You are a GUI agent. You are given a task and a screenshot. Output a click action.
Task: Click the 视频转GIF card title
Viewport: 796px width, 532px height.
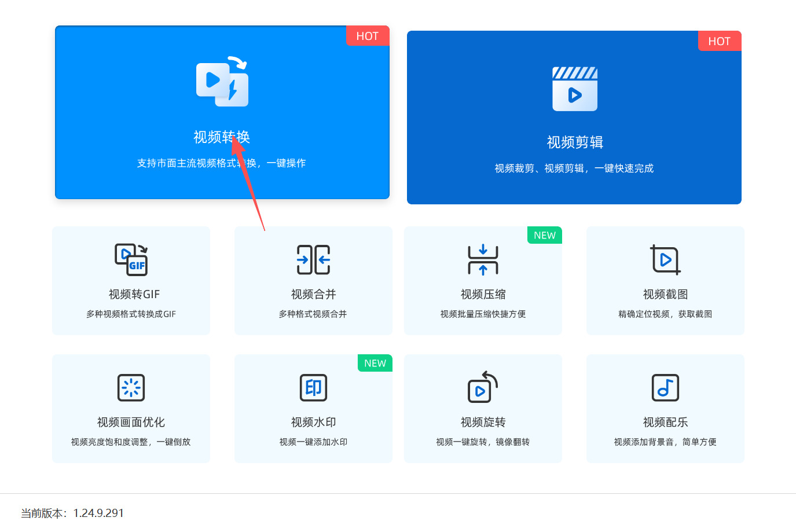[134, 294]
